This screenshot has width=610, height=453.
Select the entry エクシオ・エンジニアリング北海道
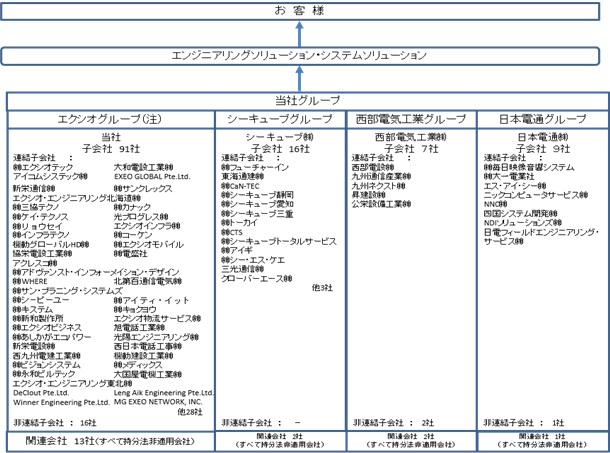(77, 198)
